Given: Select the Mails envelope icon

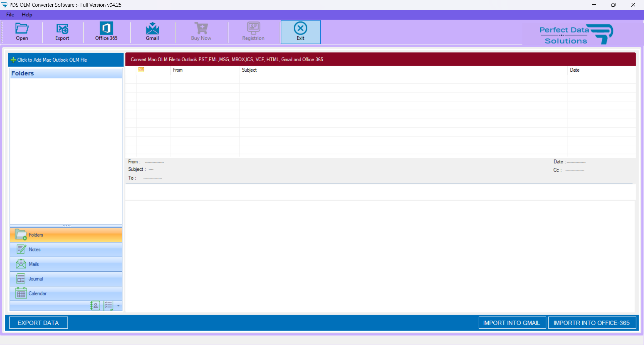Looking at the screenshot, I should coord(21,264).
